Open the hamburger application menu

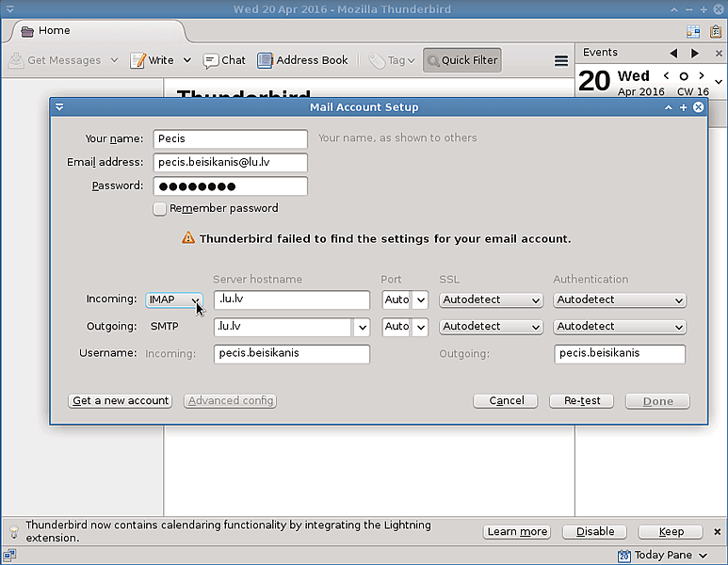pos(561,61)
